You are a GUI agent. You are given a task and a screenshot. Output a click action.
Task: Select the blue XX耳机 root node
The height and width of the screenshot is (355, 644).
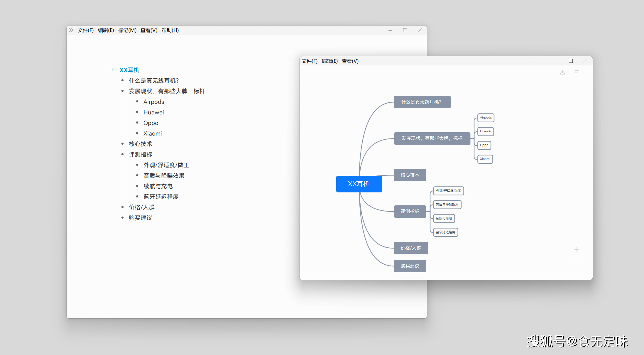click(359, 184)
